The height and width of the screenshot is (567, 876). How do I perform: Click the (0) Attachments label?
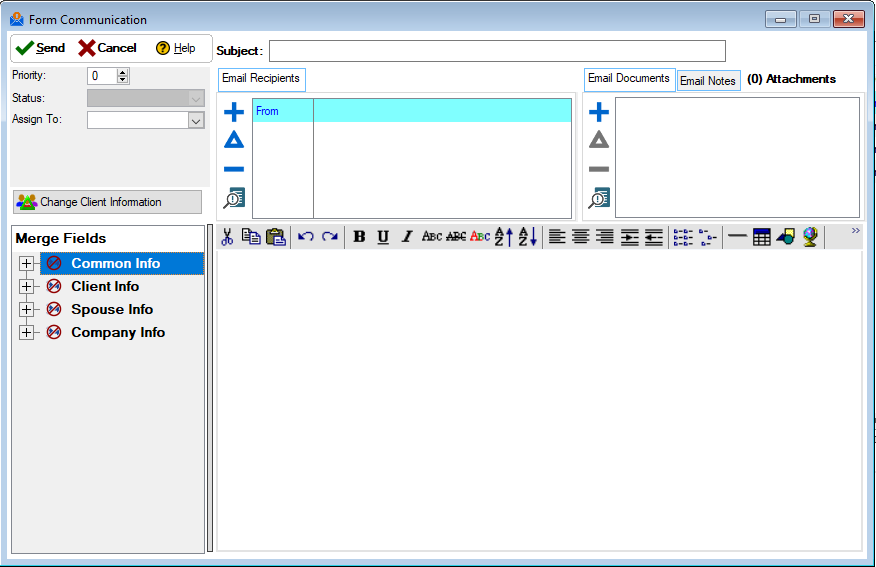coord(791,79)
